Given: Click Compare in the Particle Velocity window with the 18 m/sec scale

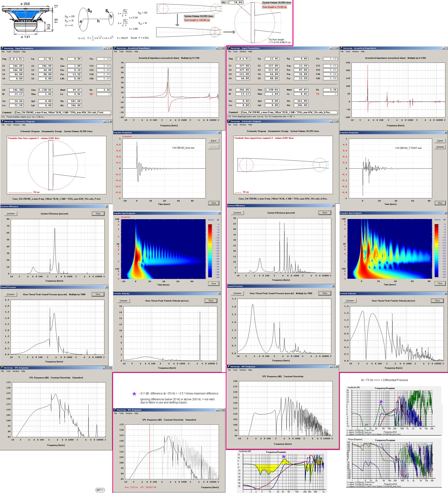Looking at the screenshot, I should pyautogui.click(x=123, y=301).
